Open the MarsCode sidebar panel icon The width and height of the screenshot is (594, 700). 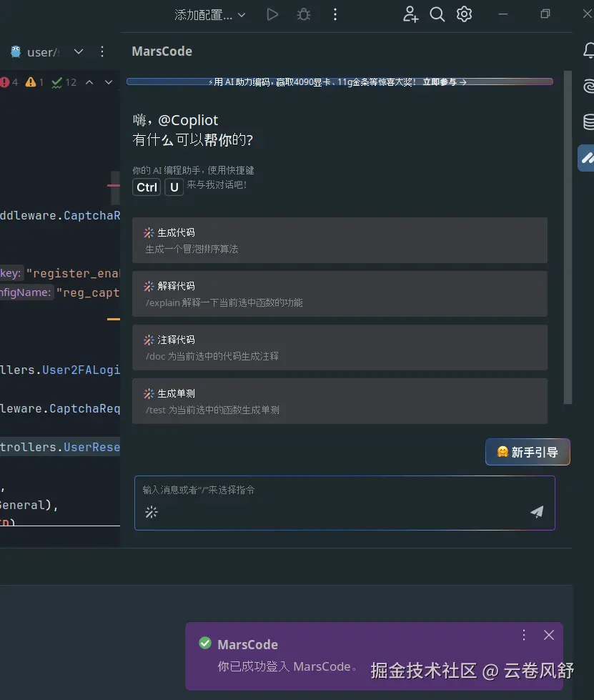pos(588,158)
